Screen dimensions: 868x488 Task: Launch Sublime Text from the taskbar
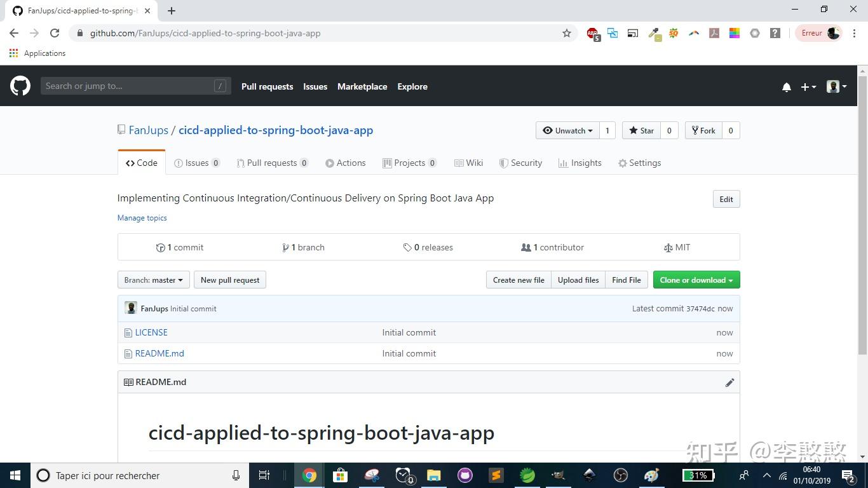496,475
